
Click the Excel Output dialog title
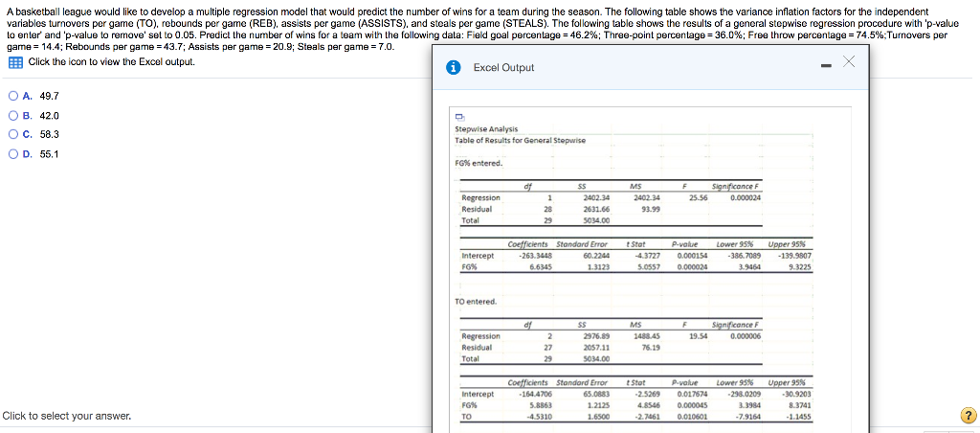503,68
